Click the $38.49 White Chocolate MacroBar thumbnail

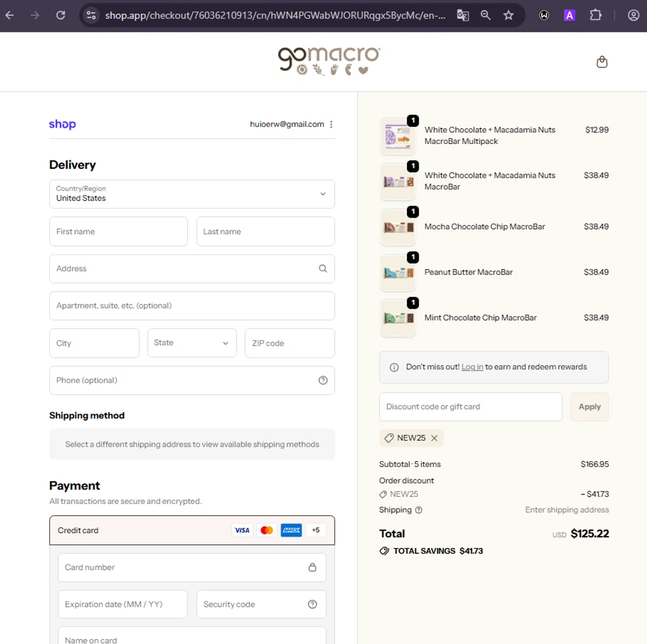[398, 182]
